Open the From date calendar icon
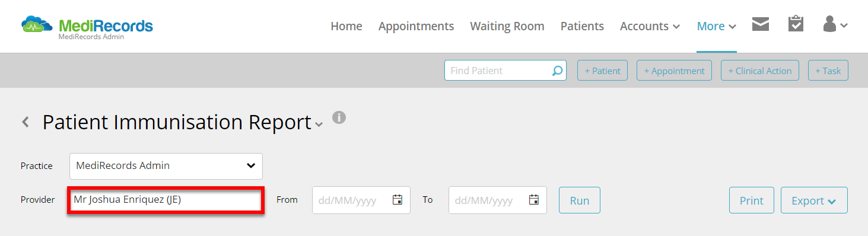The width and height of the screenshot is (868, 236). tap(398, 200)
